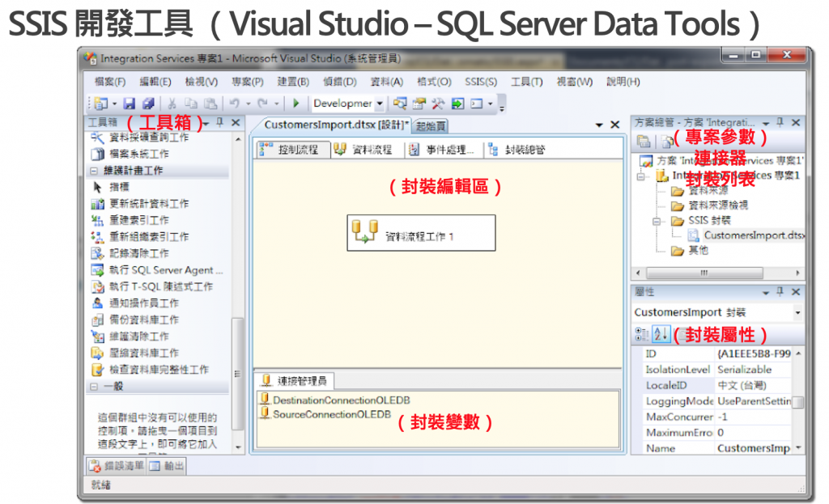The width and height of the screenshot is (829, 504).
Task: Open the Development configuration dropdown
Action: pyautogui.click(x=380, y=104)
